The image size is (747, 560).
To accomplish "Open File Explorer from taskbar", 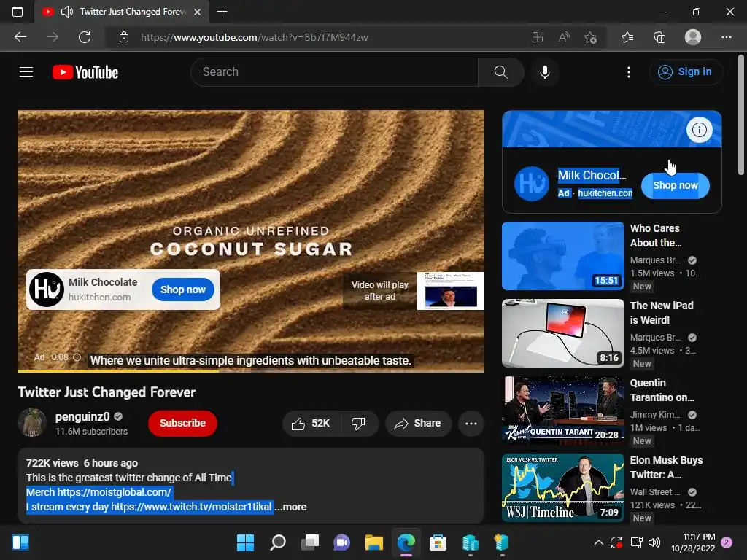I will coord(374,542).
